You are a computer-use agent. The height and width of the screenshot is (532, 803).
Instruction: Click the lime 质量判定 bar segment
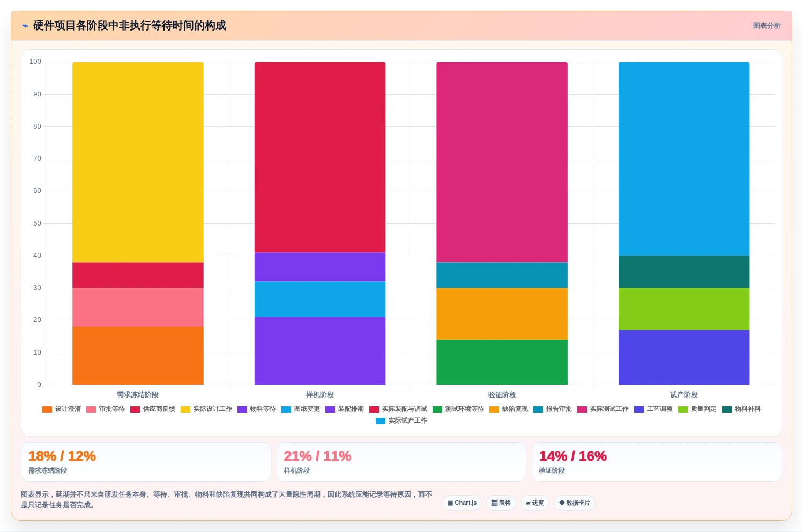pyautogui.click(x=684, y=309)
